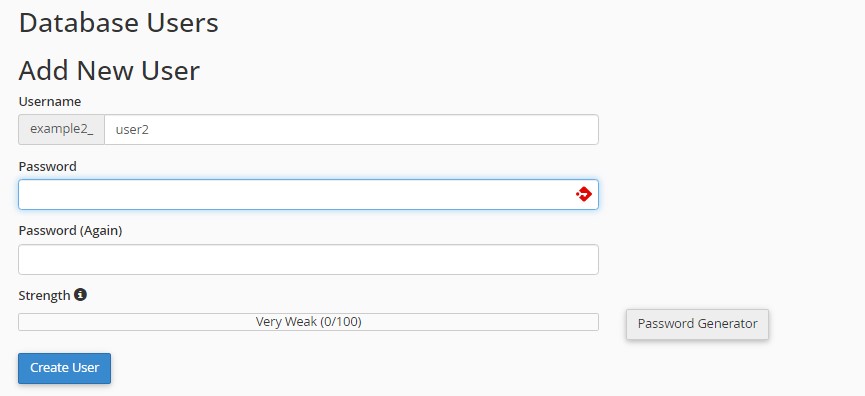Click the left end of strength bar
The height and width of the screenshot is (396, 865).
[25, 322]
